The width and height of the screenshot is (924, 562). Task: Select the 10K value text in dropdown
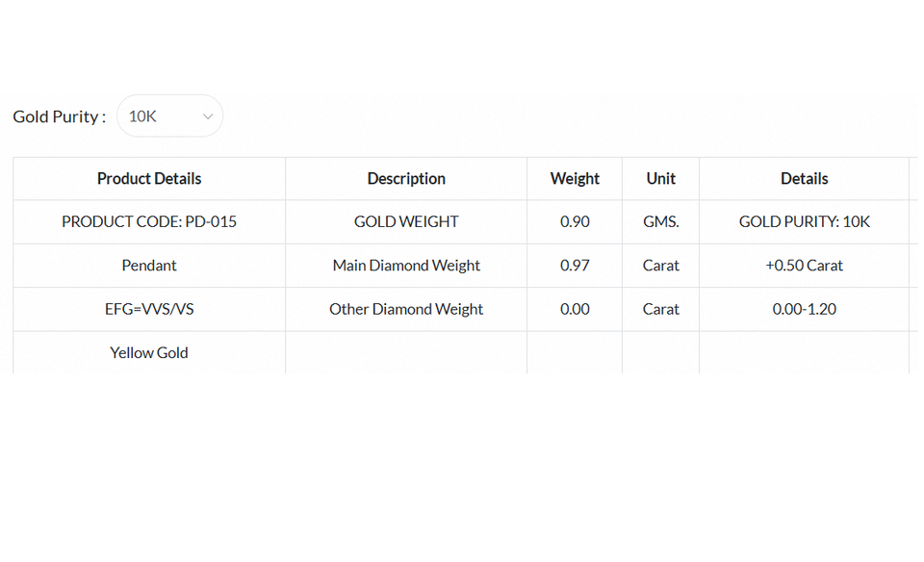pos(142,116)
